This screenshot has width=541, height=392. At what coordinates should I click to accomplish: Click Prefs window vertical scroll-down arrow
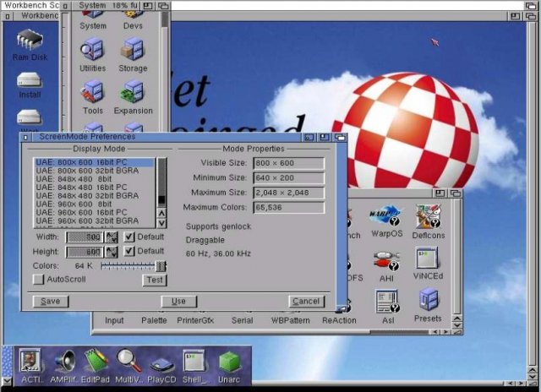(456, 325)
